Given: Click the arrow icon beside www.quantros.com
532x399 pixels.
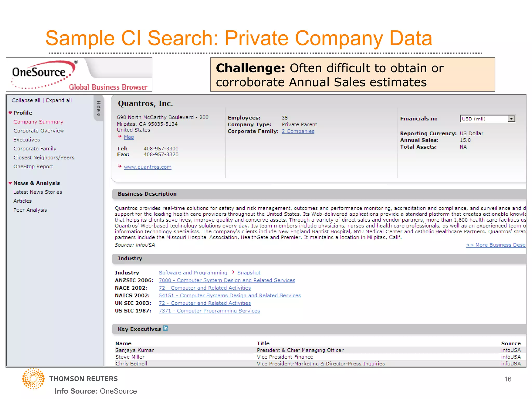Looking at the screenshot, I should (119, 166).
